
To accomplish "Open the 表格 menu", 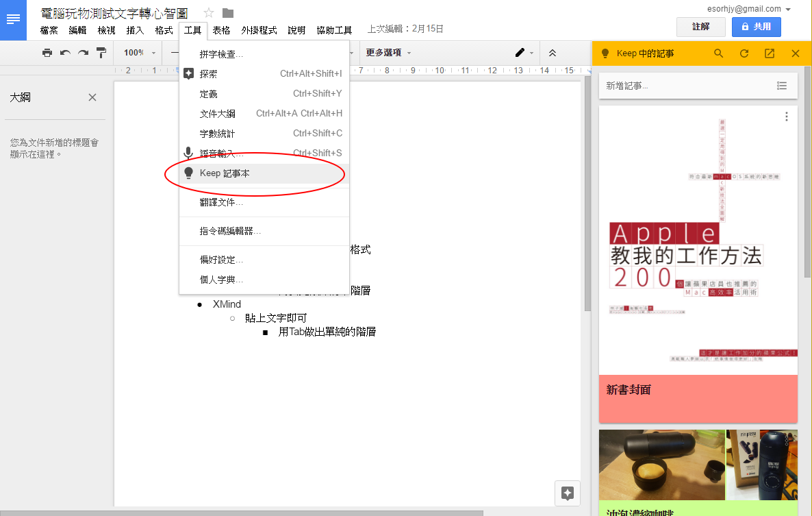I will tap(222, 31).
